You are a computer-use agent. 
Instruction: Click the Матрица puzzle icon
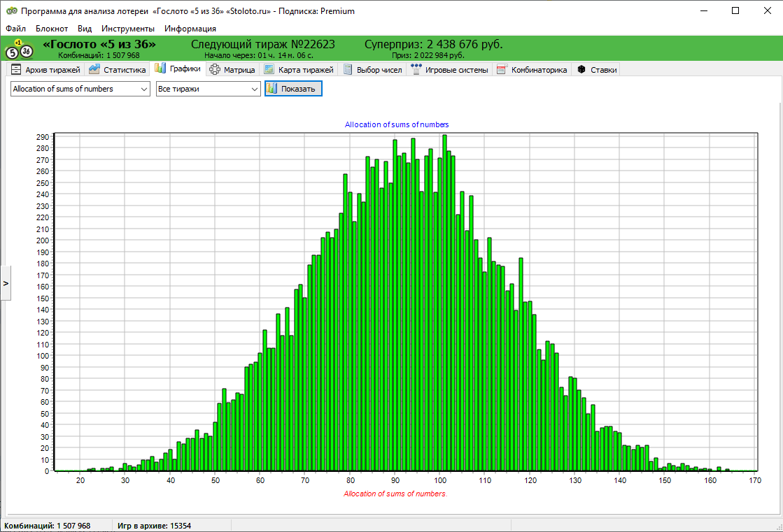pyautogui.click(x=215, y=70)
